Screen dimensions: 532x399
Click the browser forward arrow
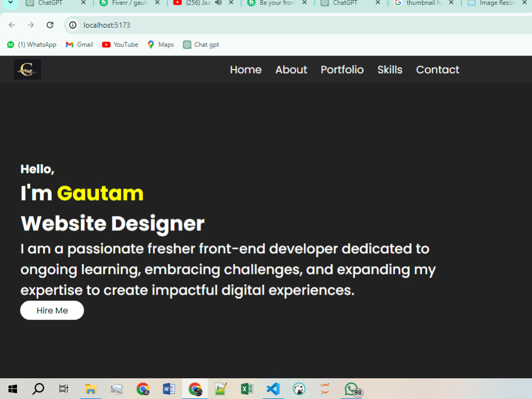coord(31,25)
